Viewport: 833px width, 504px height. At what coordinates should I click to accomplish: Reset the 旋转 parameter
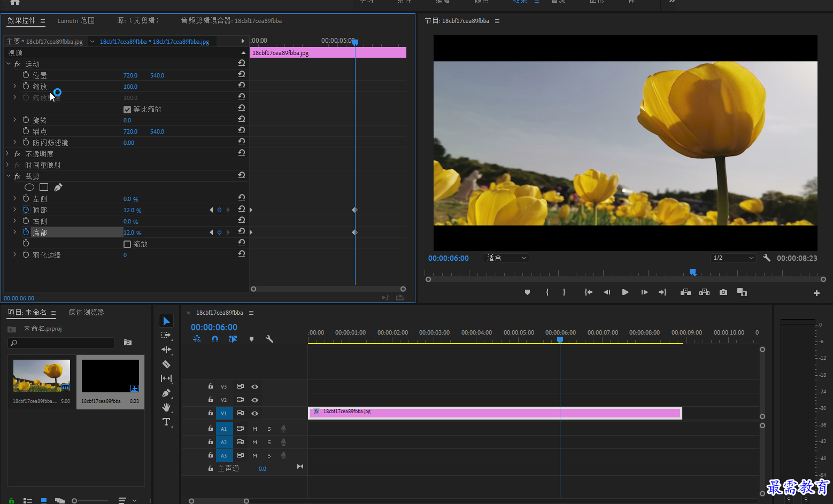242,119
